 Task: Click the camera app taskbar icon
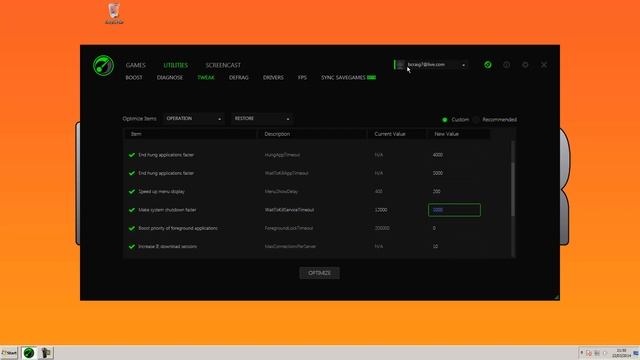pos(46,353)
